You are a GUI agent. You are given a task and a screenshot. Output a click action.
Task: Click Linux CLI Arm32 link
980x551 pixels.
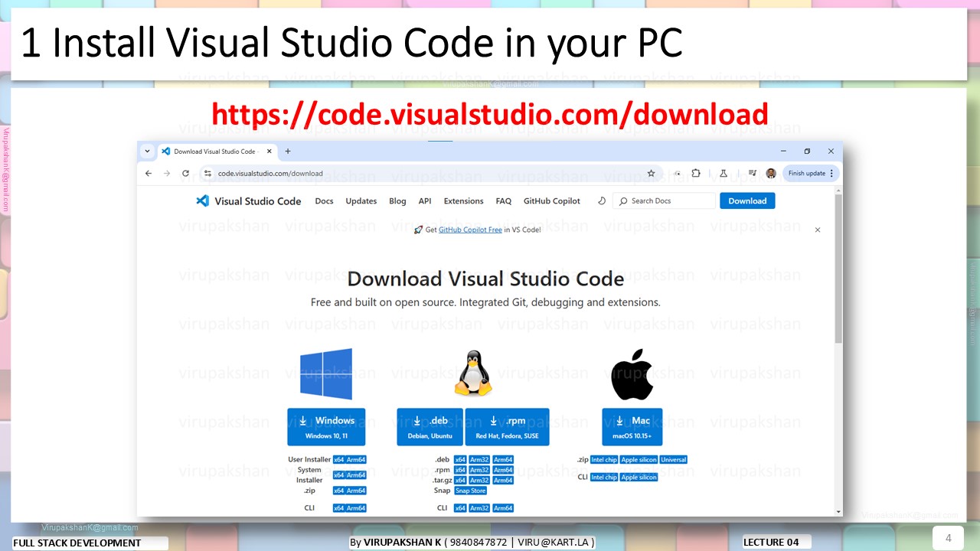479,508
